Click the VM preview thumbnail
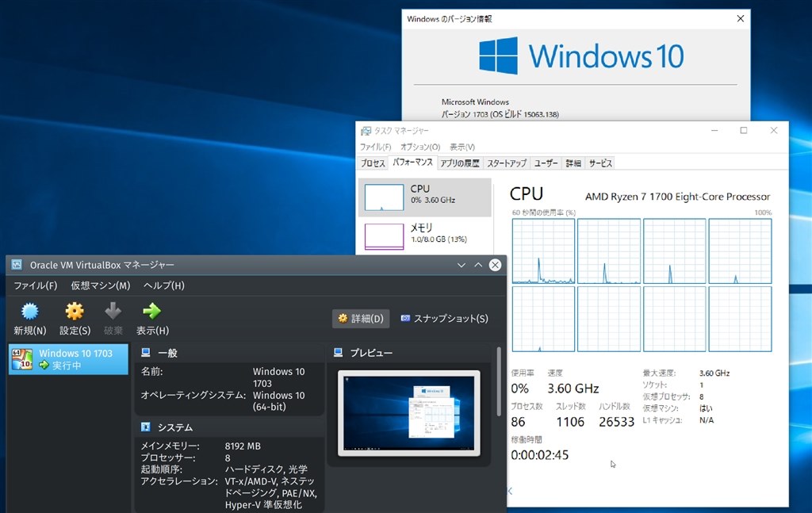 409,413
